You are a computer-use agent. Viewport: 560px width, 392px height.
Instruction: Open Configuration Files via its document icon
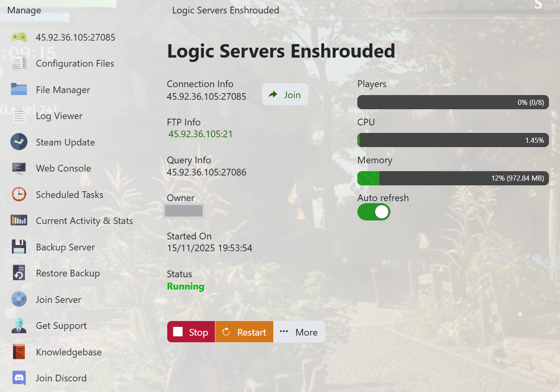(x=19, y=63)
